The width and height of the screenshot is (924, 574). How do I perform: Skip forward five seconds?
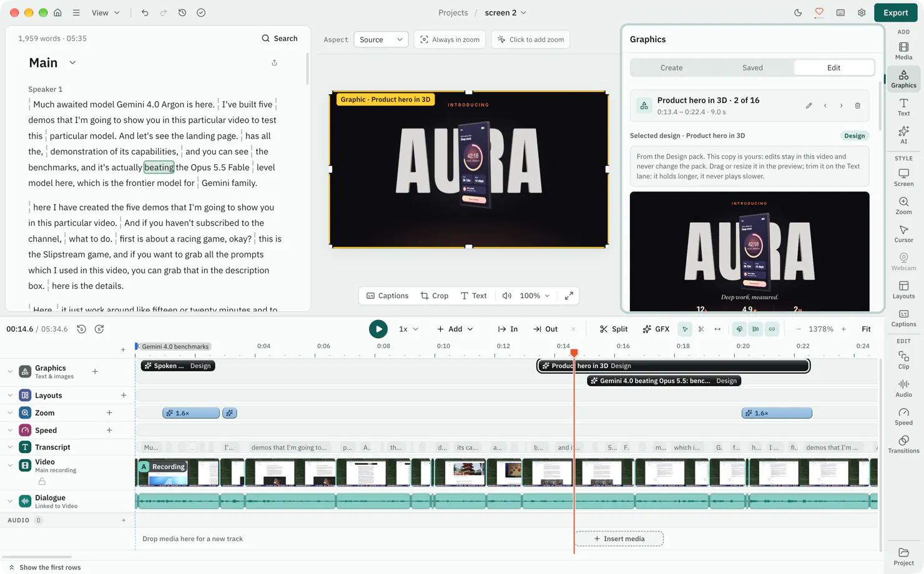[x=99, y=329]
